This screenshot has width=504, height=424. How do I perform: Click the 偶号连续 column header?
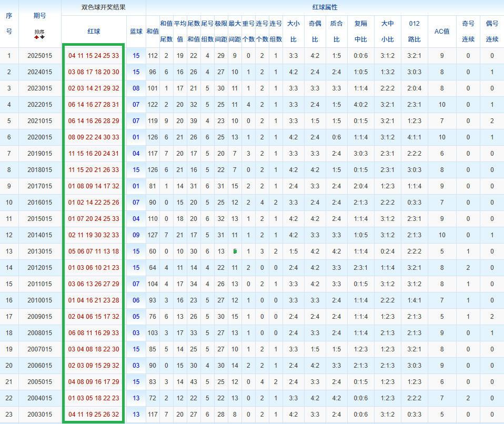492,32
